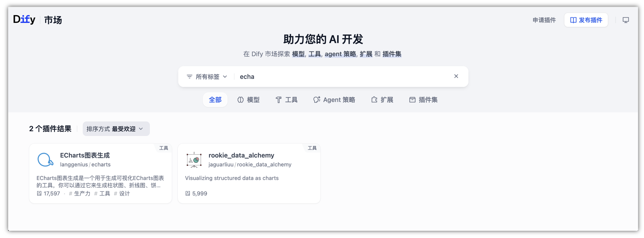Click the jaguarliuu/rookie_data_alchemy author path
Screen dimensions: 644x238
250,164
